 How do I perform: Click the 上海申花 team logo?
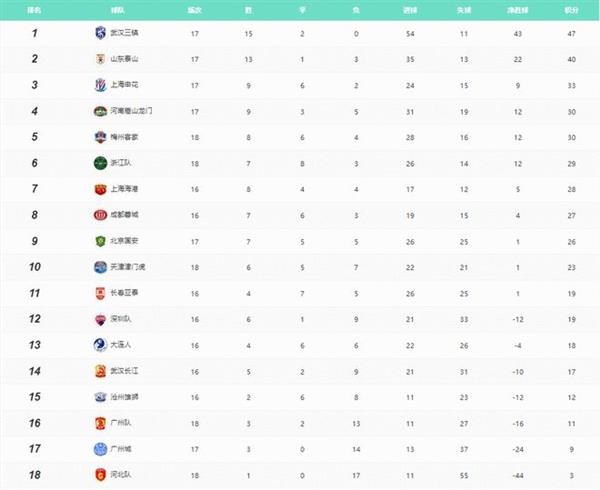click(x=100, y=85)
